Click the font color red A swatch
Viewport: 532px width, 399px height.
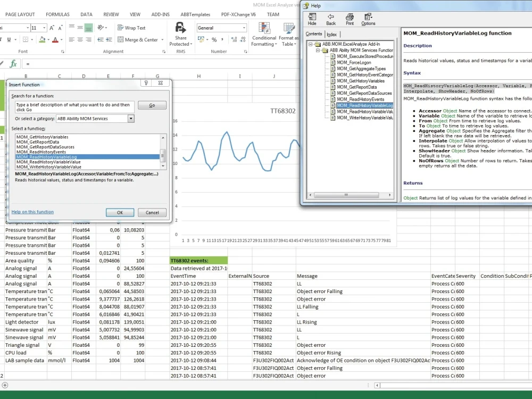tap(56, 40)
